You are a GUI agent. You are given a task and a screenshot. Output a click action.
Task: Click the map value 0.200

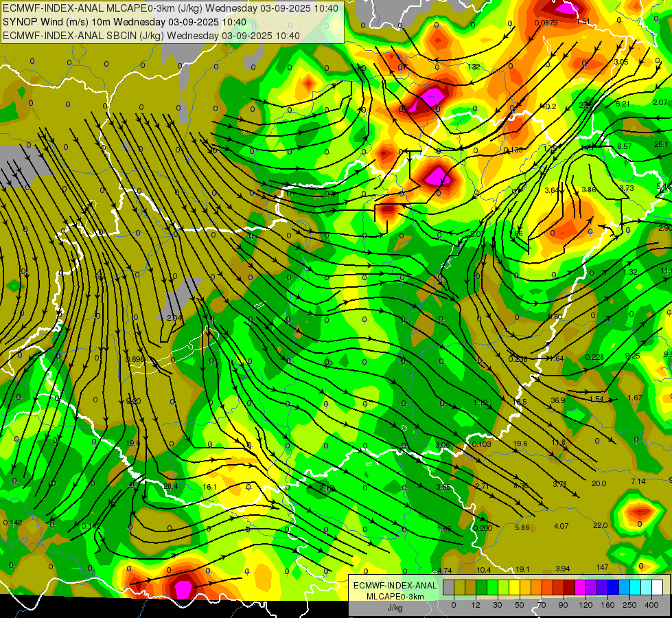click(483, 528)
